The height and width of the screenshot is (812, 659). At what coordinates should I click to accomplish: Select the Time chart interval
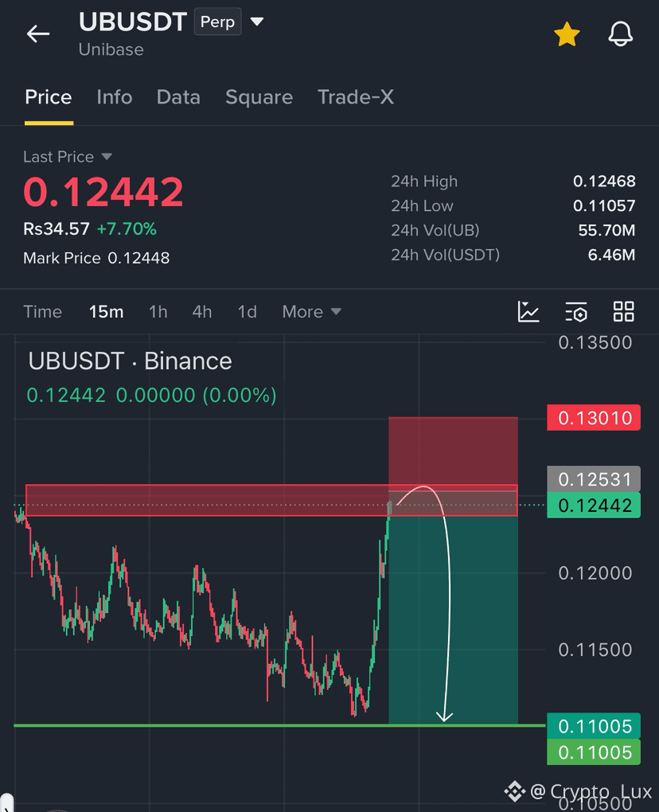(x=42, y=312)
